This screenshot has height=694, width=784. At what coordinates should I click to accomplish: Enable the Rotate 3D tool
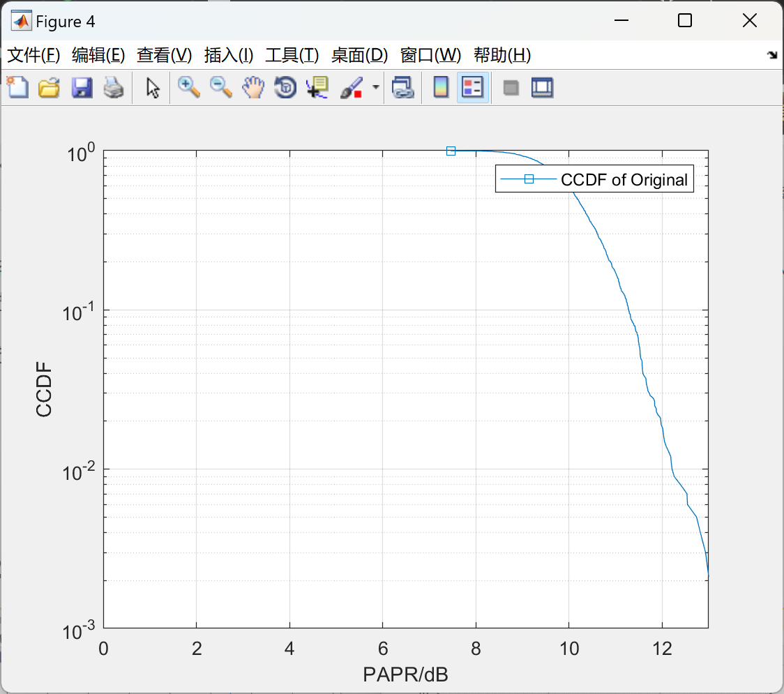[x=285, y=87]
